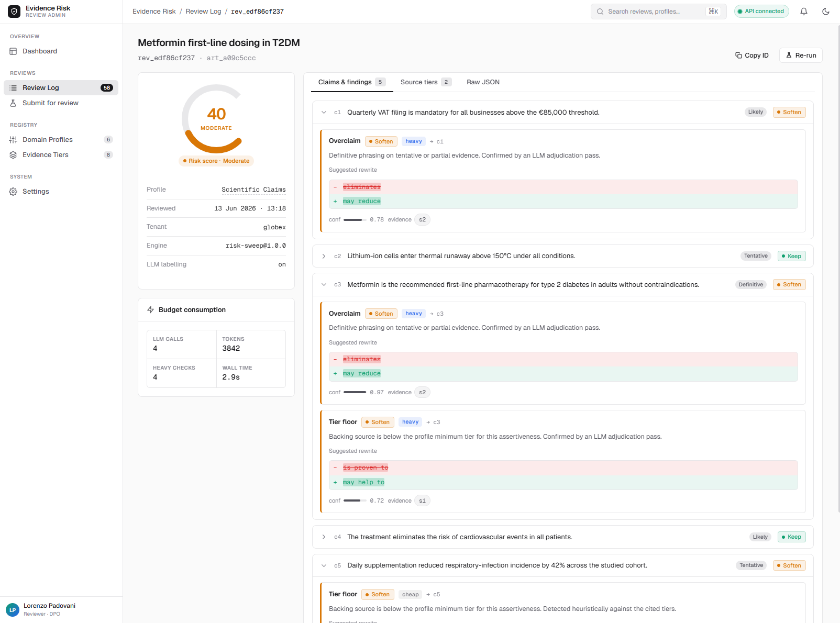Click the Keep badge on claim c2

791,256
